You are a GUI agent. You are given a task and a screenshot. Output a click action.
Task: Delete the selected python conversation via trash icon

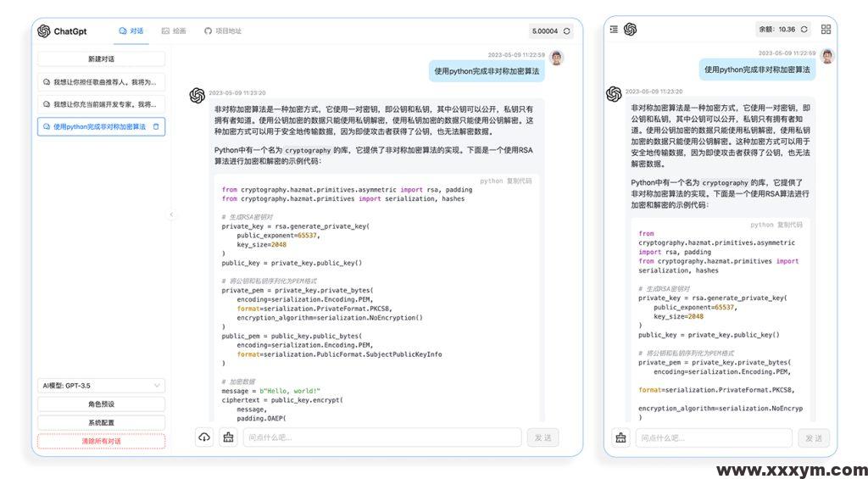point(156,126)
